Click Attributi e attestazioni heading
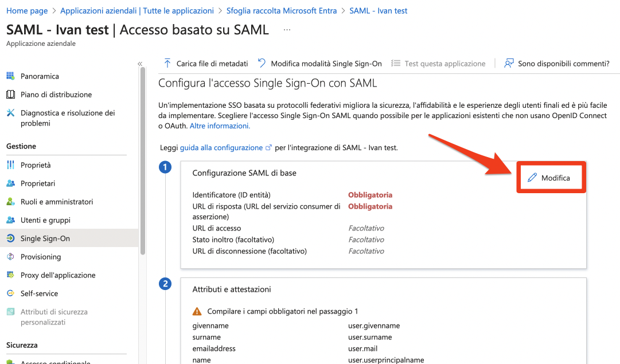The width and height of the screenshot is (620, 364). click(x=232, y=289)
